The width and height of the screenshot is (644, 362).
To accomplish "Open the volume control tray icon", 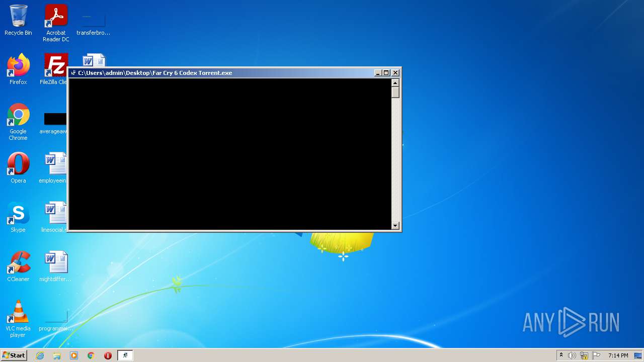I will point(572,355).
